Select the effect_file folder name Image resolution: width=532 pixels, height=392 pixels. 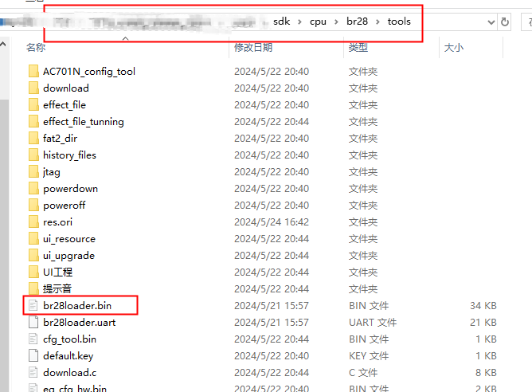(x=65, y=105)
